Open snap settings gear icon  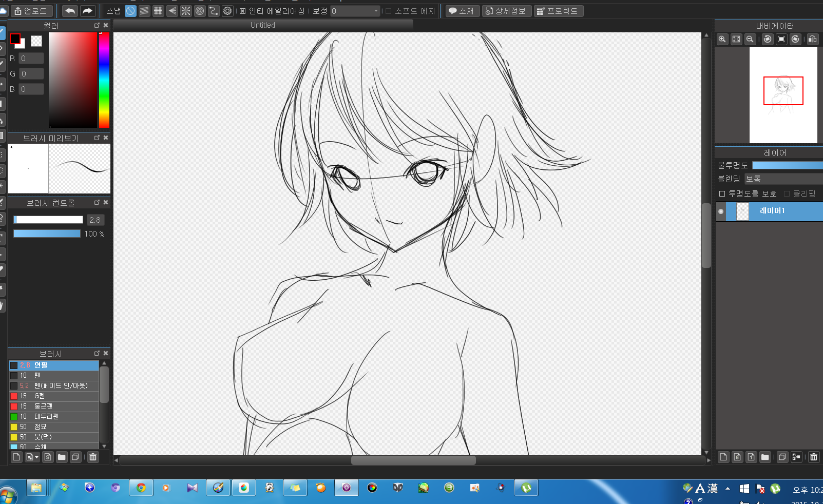click(x=227, y=11)
